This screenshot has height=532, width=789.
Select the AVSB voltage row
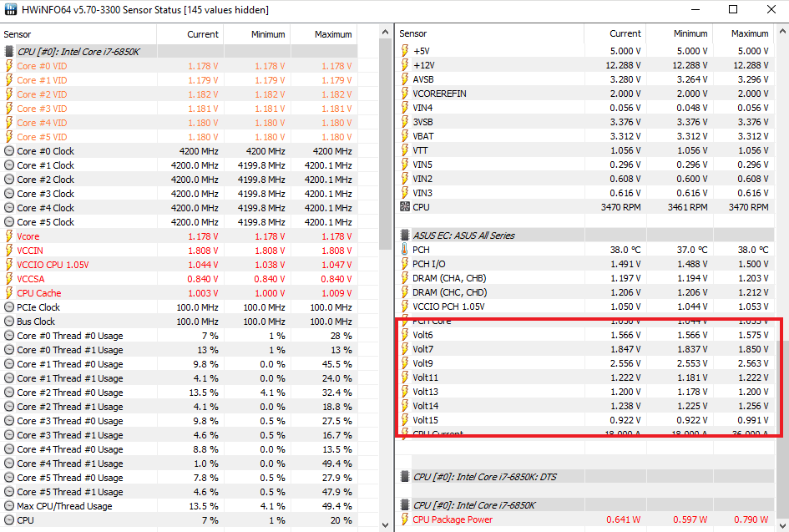pyautogui.click(x=585, y=79)
